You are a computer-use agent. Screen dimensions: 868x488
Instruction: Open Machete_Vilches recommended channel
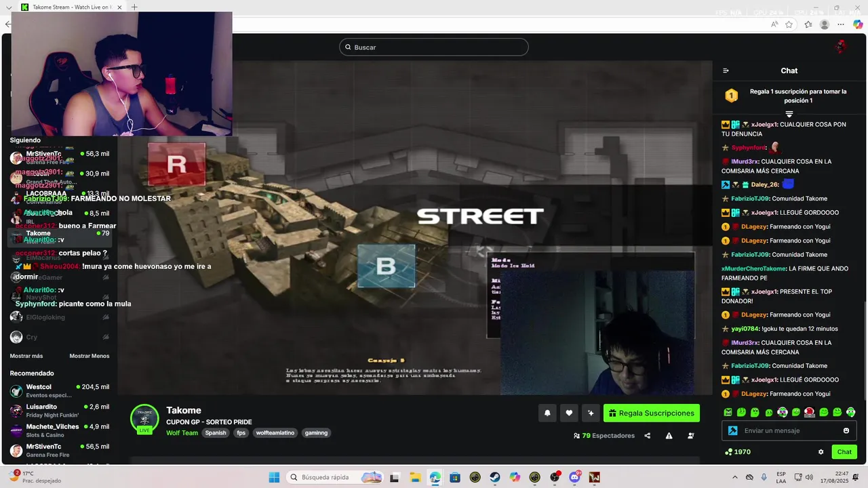pos(60,430)
